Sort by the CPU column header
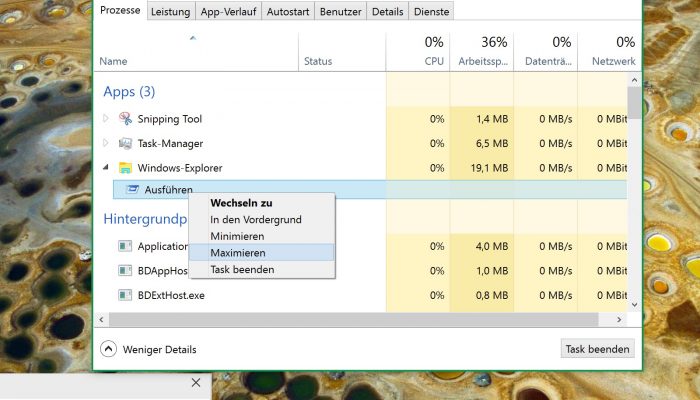 (418, 52)
